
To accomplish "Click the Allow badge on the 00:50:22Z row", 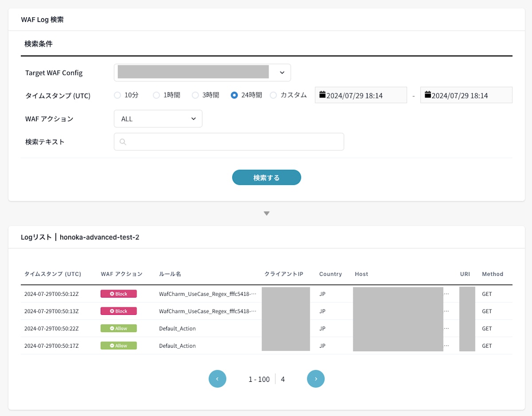I will tap(118, 329).
